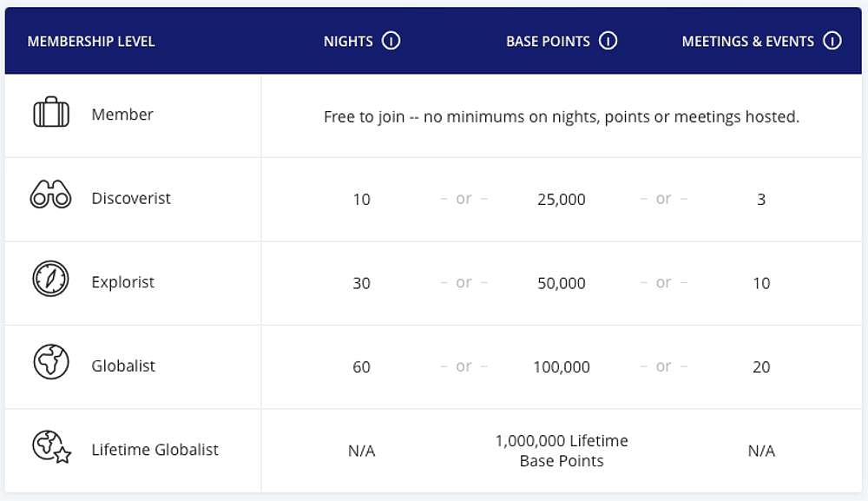Click the Member suitcase icon
868x501 pixels.
(x=51, y=112)
